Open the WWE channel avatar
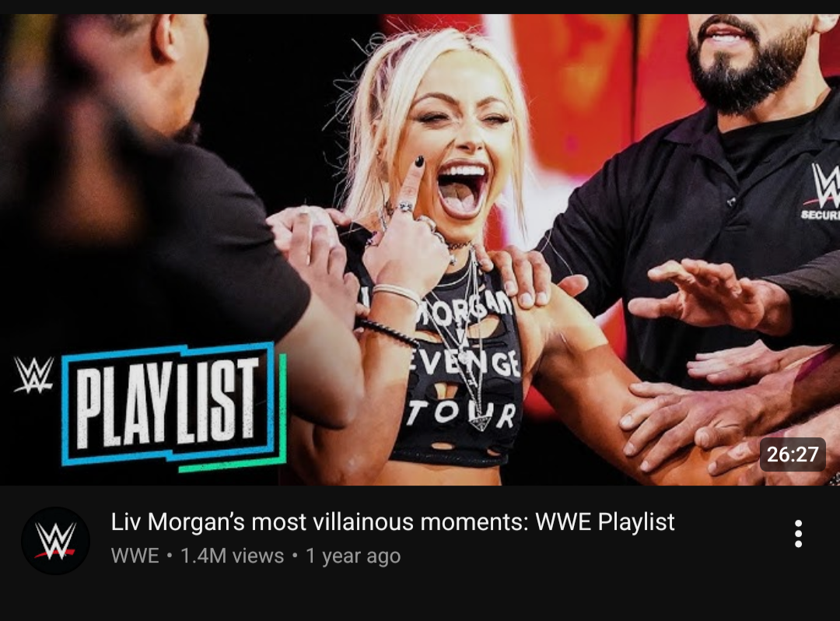The width and height of the screenshot is (840, 621). click(x=55, y=541)
